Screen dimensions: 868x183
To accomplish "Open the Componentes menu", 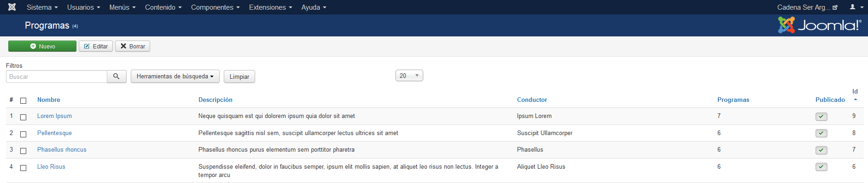I will [x=215, y=7].
